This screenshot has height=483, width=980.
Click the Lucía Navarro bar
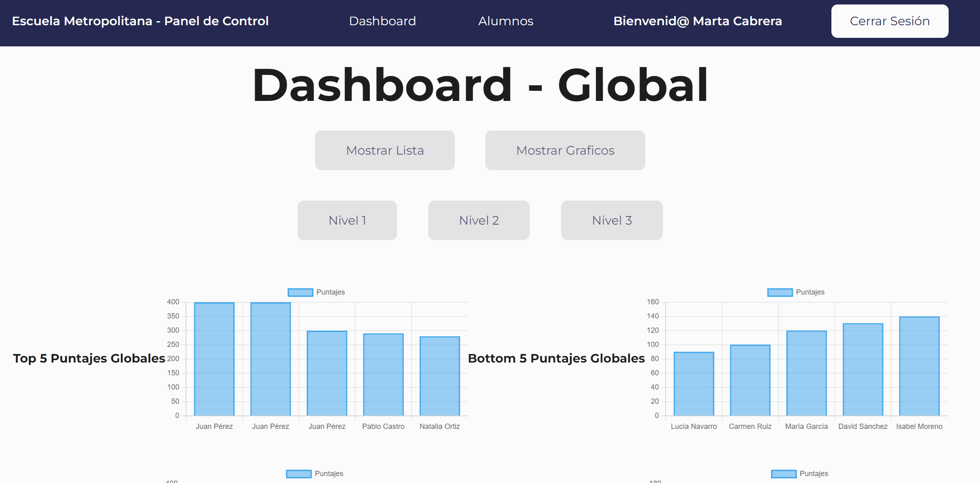694,384
